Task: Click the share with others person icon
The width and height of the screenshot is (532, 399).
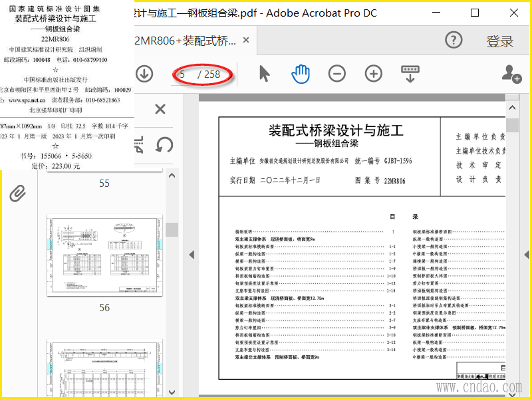Action: (511, 74)
